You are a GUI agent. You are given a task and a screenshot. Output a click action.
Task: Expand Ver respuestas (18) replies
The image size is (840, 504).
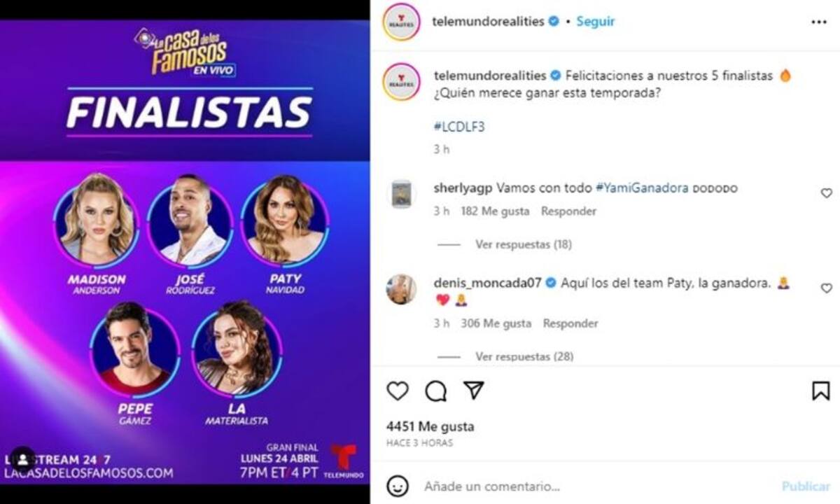point(524,244)
